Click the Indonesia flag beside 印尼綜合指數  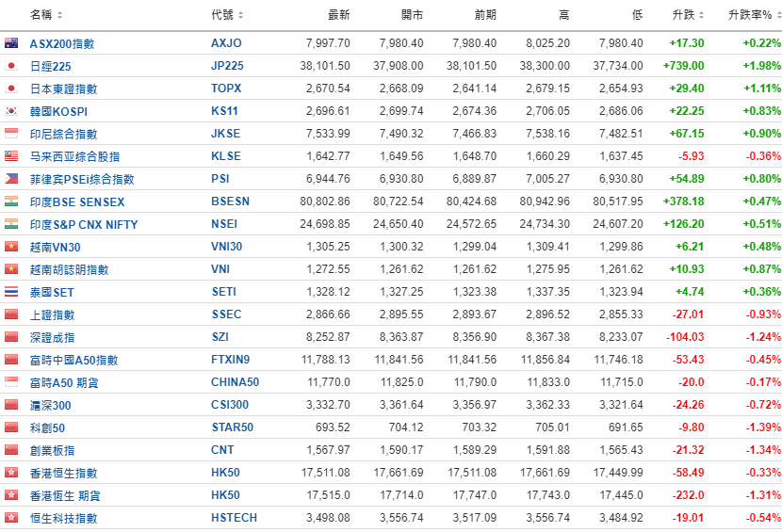11,134
